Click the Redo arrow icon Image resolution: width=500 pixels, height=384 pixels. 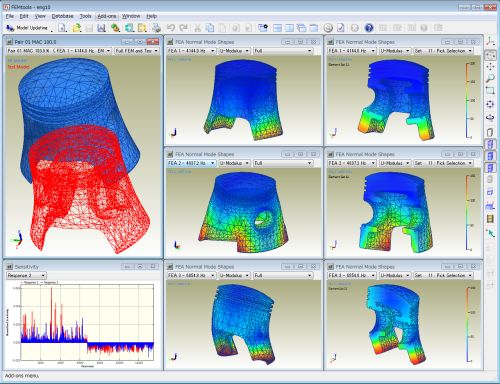183,28
